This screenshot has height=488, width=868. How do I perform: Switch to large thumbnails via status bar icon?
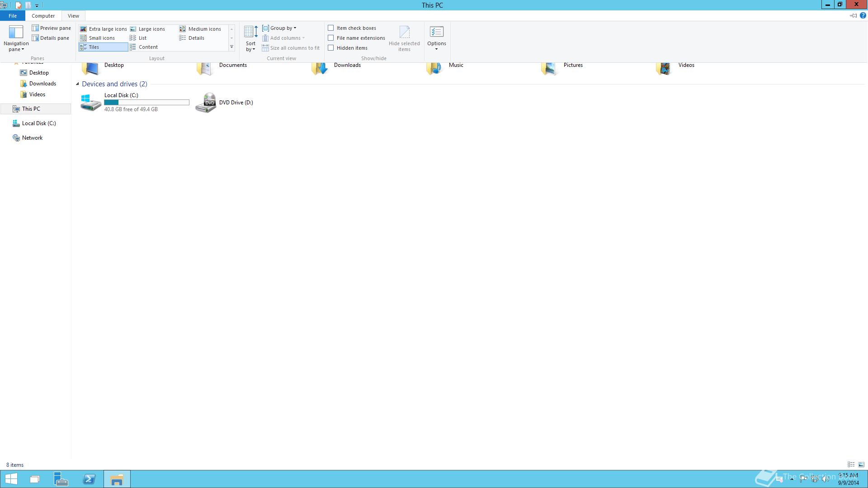point(861,465)
